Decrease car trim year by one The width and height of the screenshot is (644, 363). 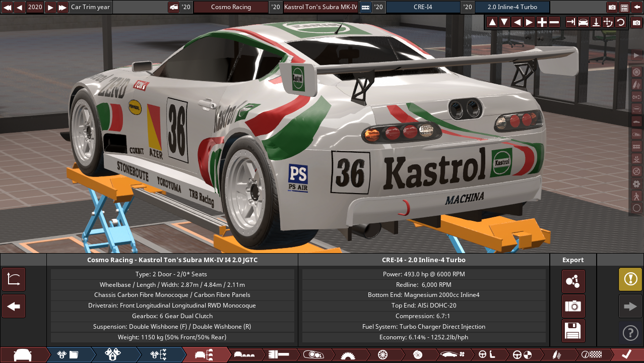coord(20,7)
